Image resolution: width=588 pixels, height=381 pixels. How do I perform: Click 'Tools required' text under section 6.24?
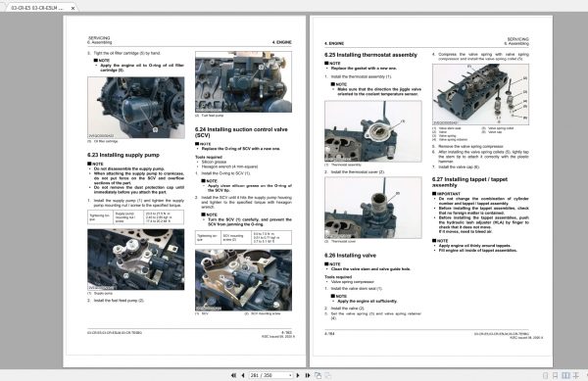point(209,157)
